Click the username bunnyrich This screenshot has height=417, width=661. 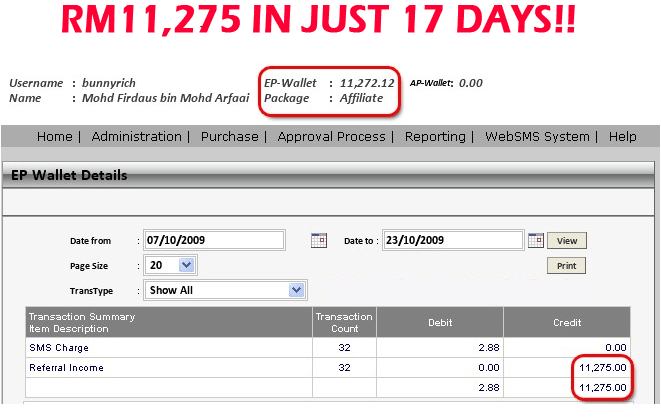coord(109,83)
